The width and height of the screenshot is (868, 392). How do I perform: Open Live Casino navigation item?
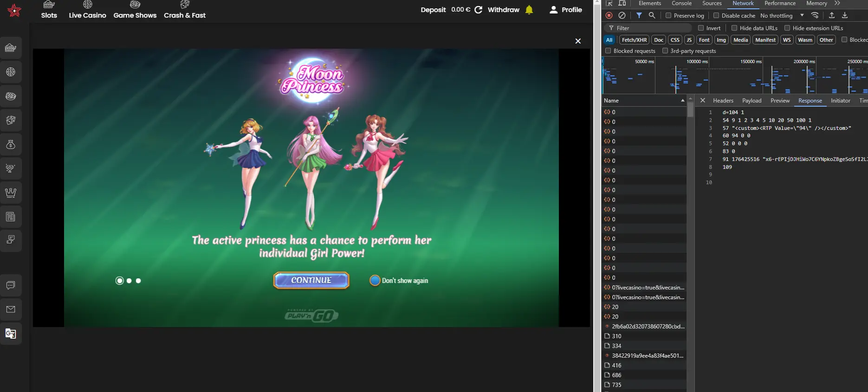coord(87,10)
